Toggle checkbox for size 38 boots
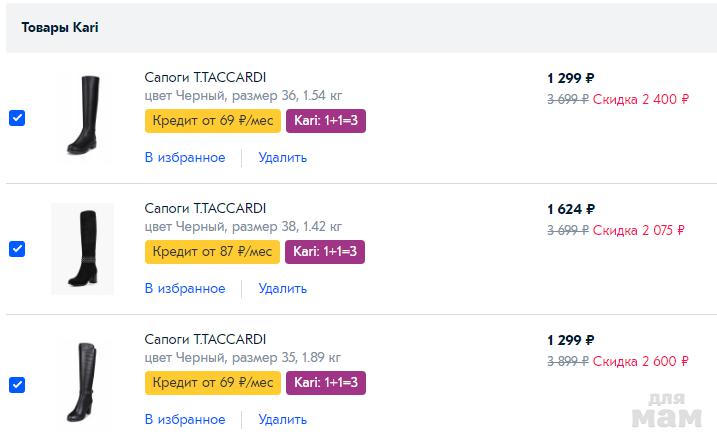717x442 pixels. pos(17,249)
